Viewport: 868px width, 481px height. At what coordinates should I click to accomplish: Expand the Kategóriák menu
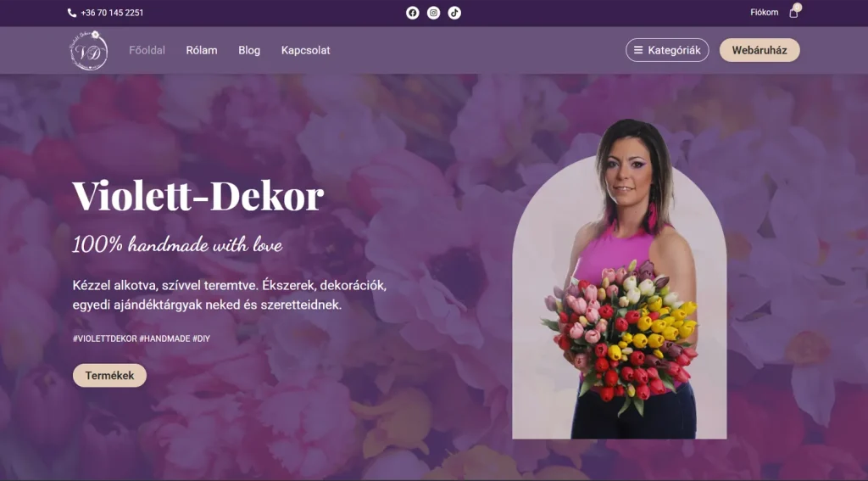coord(667,50)
